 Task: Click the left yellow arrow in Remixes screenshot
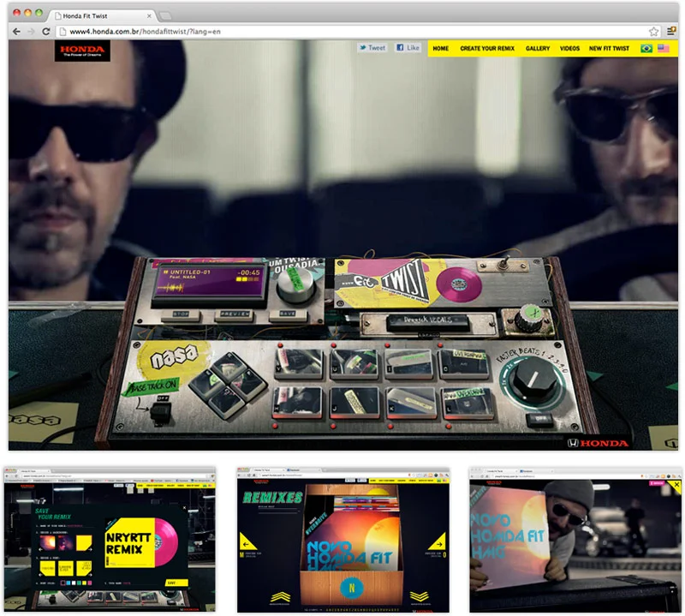point(247,542)
